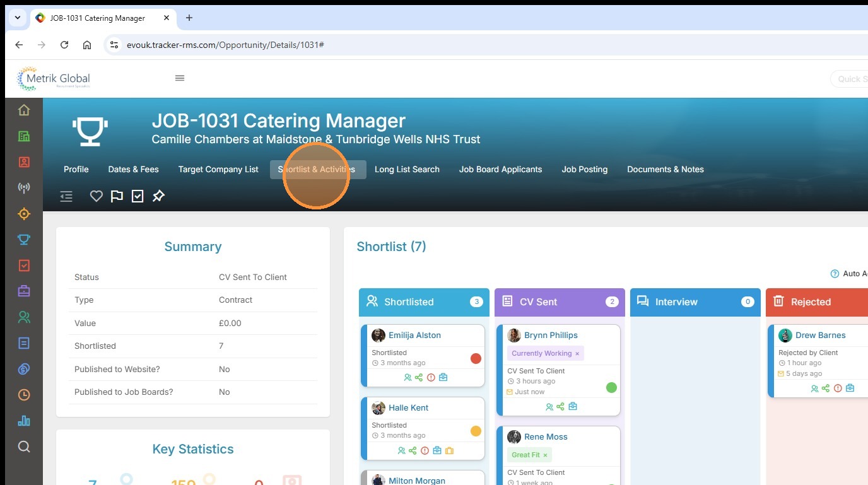
Task: Click the Quick Search field
Action: click(x=849, y=79)
